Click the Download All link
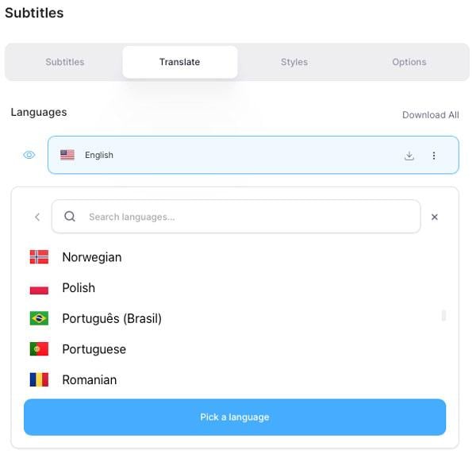This screenshot has width=476, height=454. pos(431,115)
